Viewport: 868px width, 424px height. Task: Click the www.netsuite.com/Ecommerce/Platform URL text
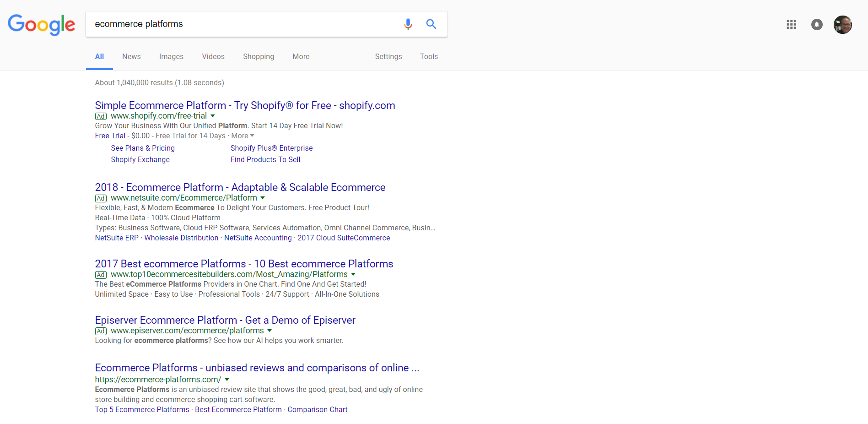coord(184,198)
